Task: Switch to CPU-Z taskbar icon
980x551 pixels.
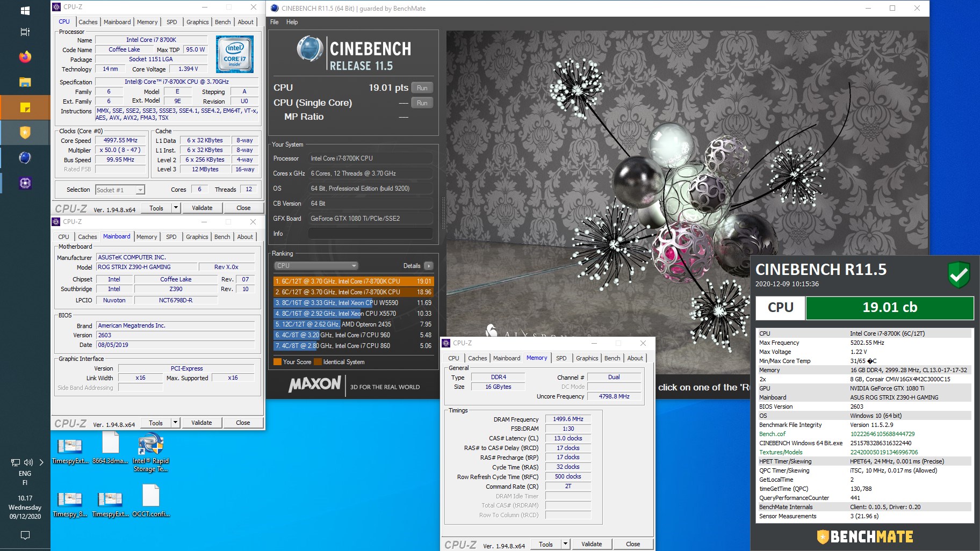Action: pos(25,183)
